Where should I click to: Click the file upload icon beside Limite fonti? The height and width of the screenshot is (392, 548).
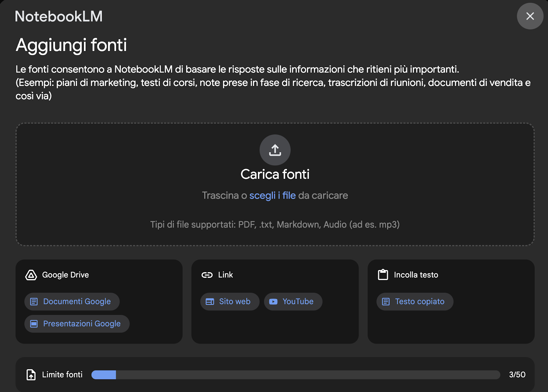pyautogui.click(x=31, y=375)
